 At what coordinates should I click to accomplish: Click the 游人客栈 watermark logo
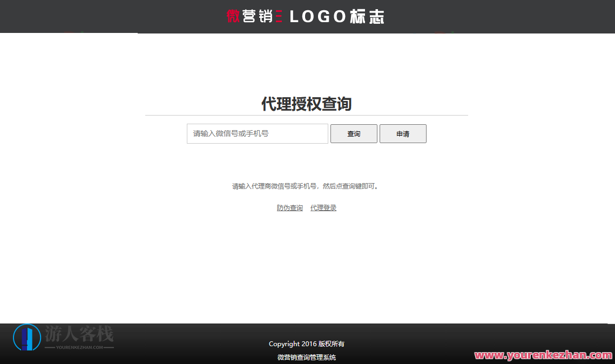tap(80, 334)
